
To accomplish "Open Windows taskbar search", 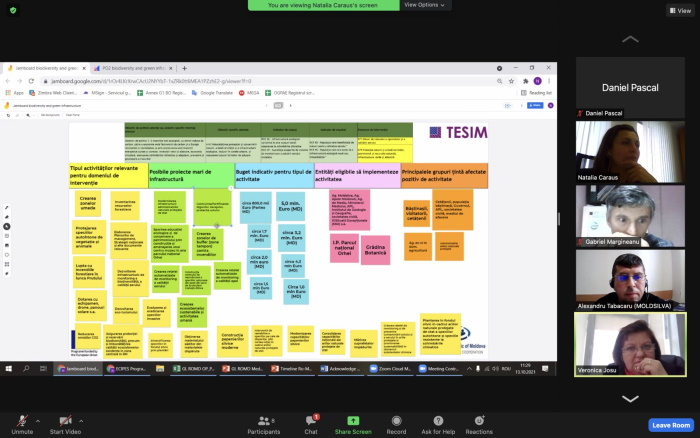I will click(x=26, y=369).
